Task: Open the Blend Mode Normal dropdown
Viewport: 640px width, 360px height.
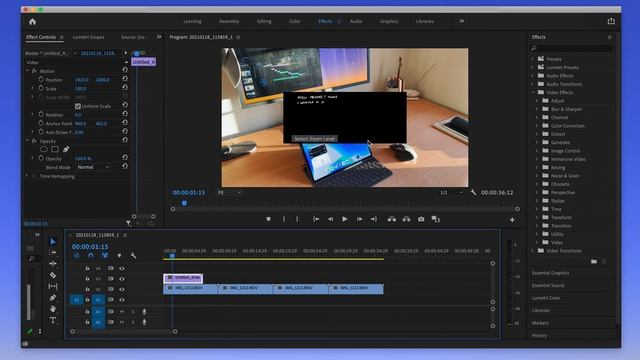Action: pos(93,167)
